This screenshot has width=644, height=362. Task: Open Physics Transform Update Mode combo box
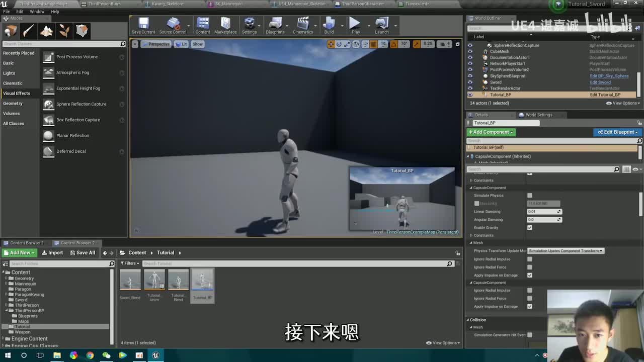point(566,251)
